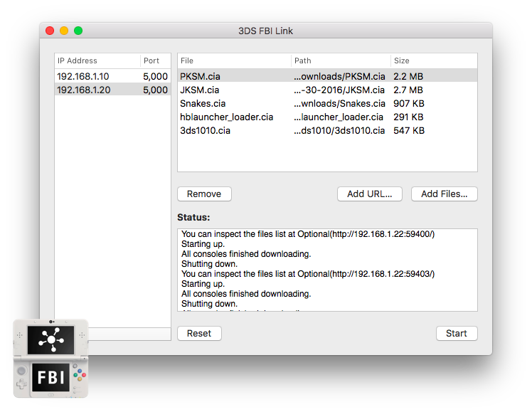Viewport: 532px width, 412px height.
Task: Click the Reset button
Action: [x=199, y=333]
